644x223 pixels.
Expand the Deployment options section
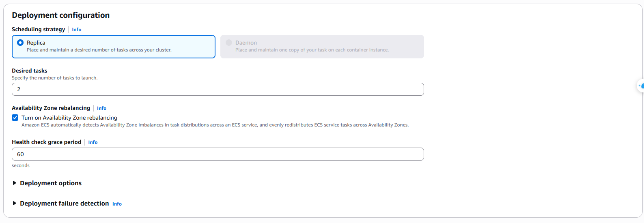click(x=15, y=183)
